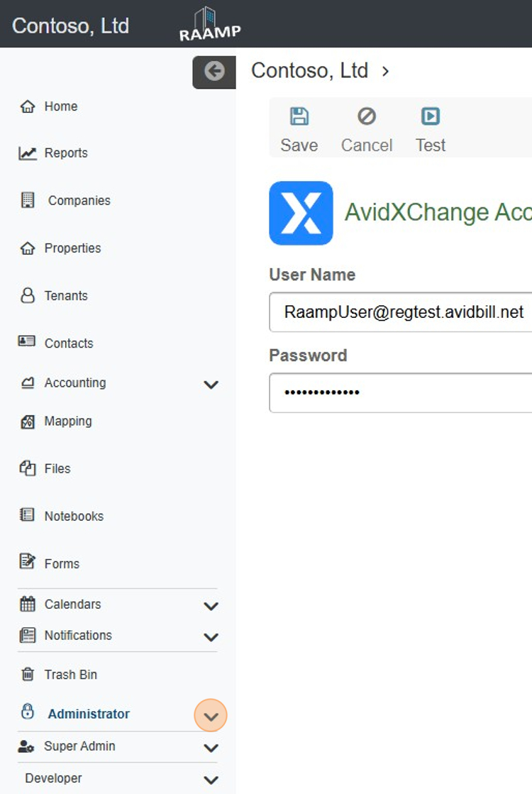Expand the Notifications chevron
The width and height of the screenshot is (532, 794).
pos(211,637)
